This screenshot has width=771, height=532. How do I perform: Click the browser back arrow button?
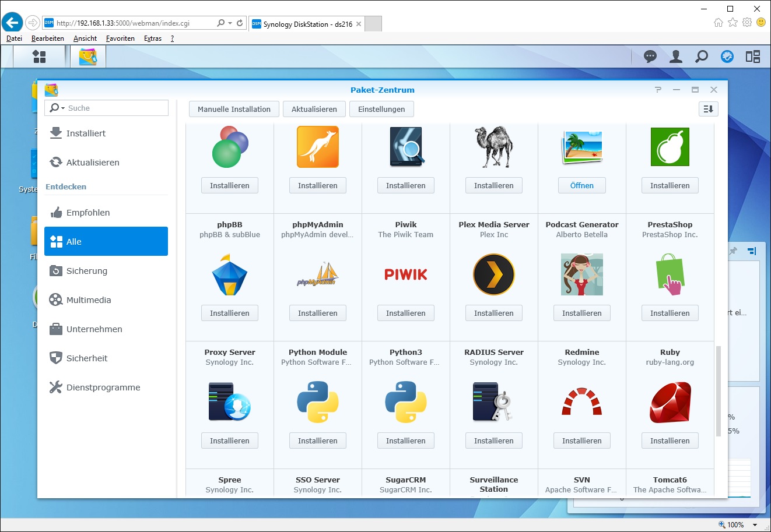click(12, 23)
